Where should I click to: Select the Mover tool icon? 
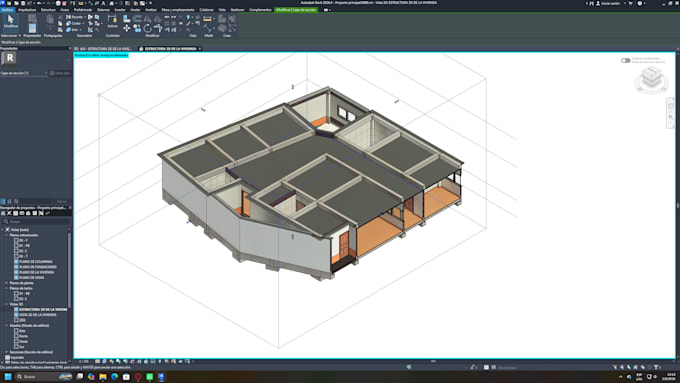126,28
